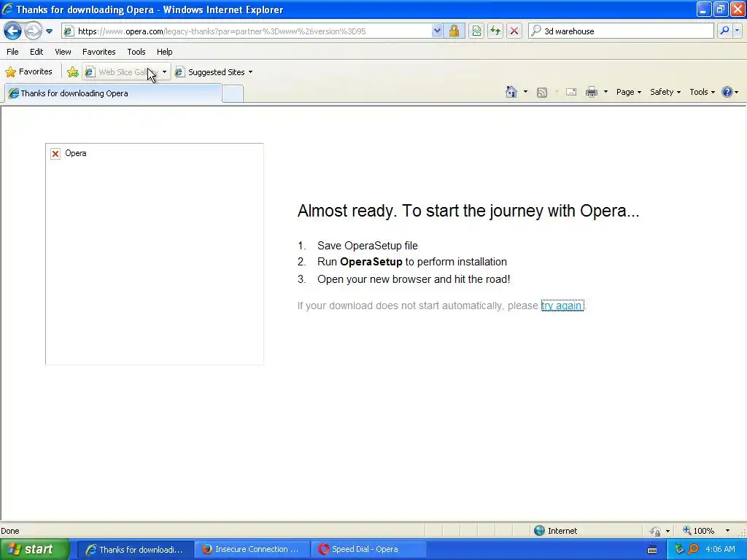Open the Tools command bar dropdown
747x560 pixels.
coord(702,92)
